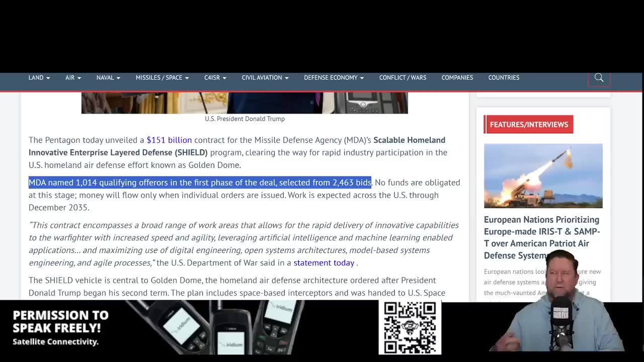Expand the DEFENSE ECONOMY dropdown menu
Screen dimensions: 644x362
click(x=334, y=77)
